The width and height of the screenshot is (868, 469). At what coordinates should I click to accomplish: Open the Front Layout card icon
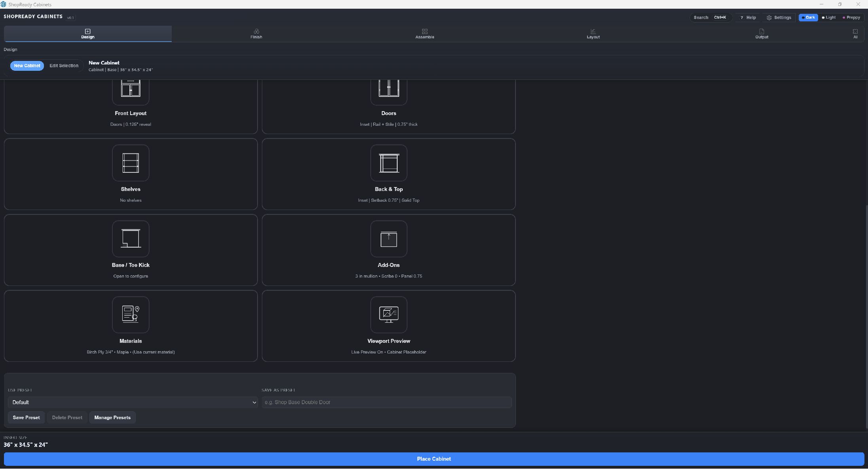click(x=131, y=92)
